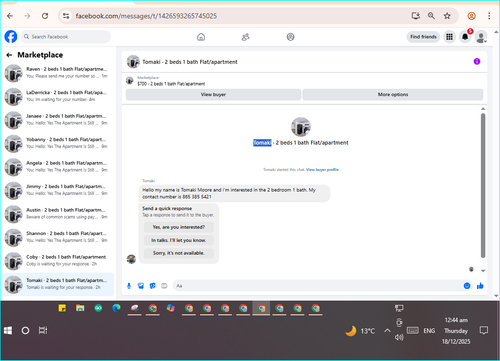Open Facebook notifications bell
This screenshot has width=500, height=361.
click(465, 37)
